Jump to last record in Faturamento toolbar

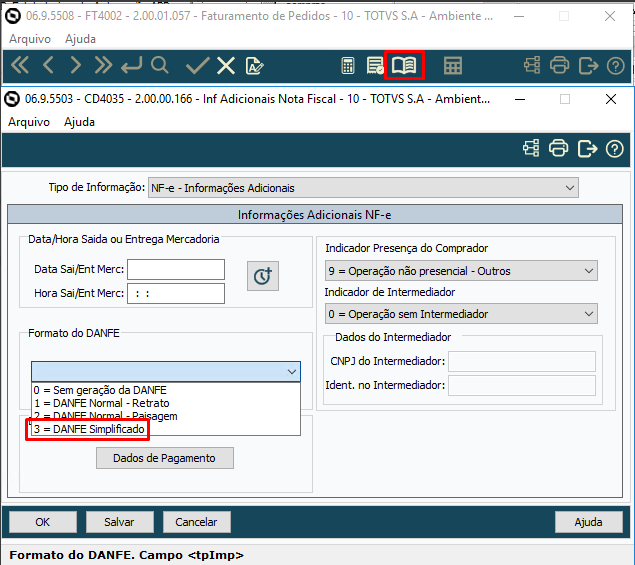pyautogui.click(x=103, y=65)
